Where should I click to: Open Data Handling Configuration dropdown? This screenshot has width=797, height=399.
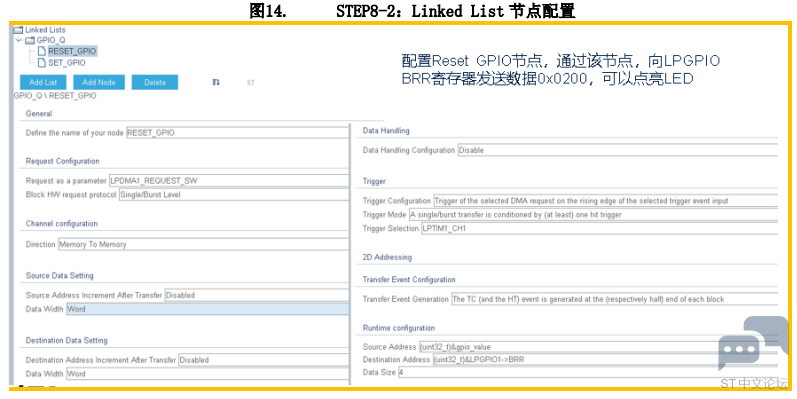point(618,150)
